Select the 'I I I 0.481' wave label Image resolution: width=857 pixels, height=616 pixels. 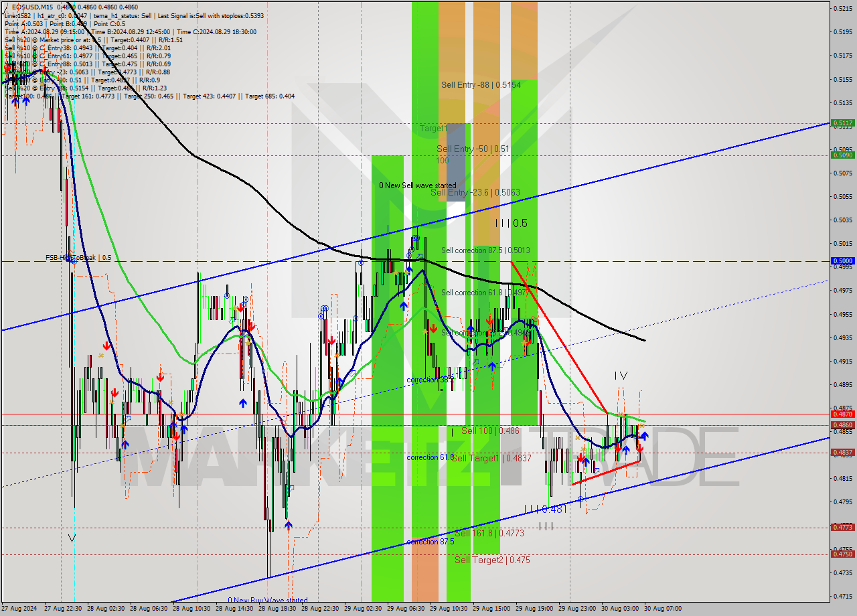pos(546,509)
